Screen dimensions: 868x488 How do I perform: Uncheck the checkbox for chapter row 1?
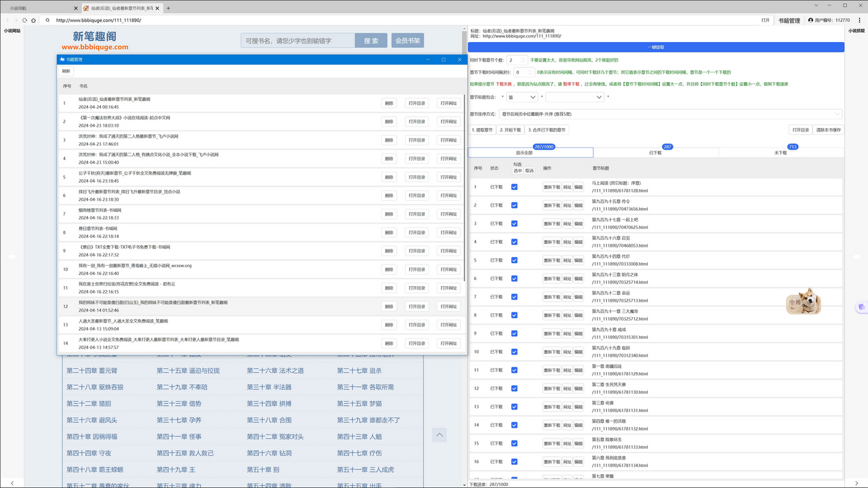pos(514,187)
